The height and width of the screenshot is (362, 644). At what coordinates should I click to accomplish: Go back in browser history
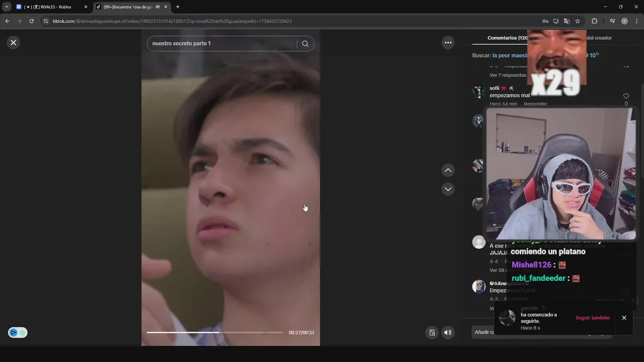[7, 21]
